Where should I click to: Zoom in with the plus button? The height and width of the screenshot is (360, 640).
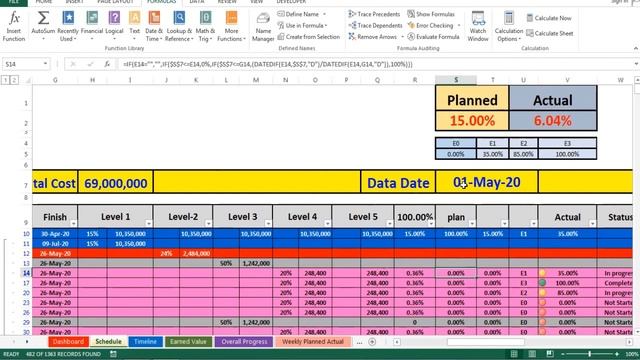[x=617, y=354]
